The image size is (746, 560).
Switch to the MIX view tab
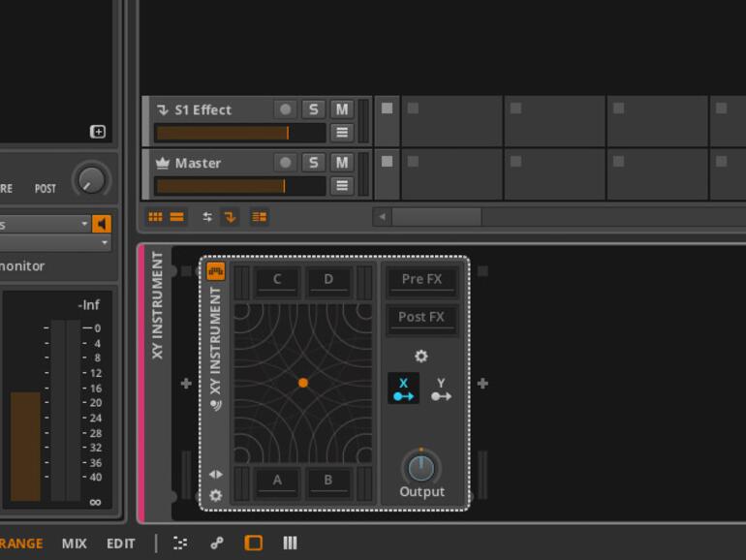click(x=74, y=544)
